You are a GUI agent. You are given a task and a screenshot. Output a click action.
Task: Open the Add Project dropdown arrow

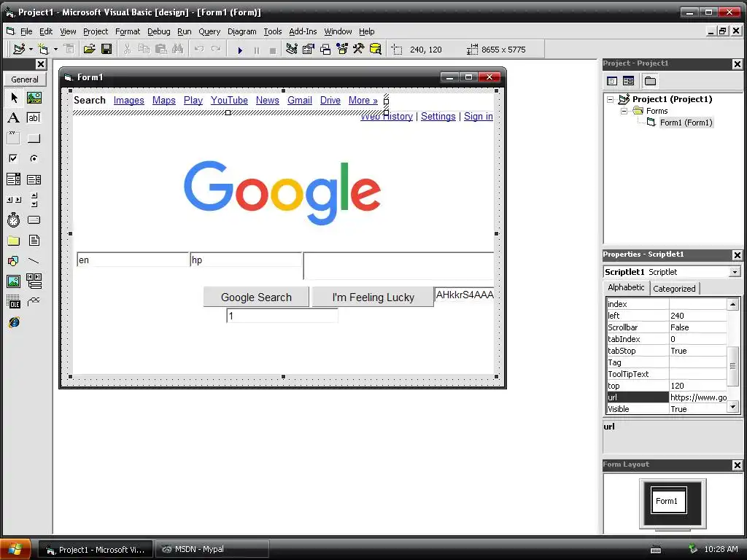click(31, 49)
